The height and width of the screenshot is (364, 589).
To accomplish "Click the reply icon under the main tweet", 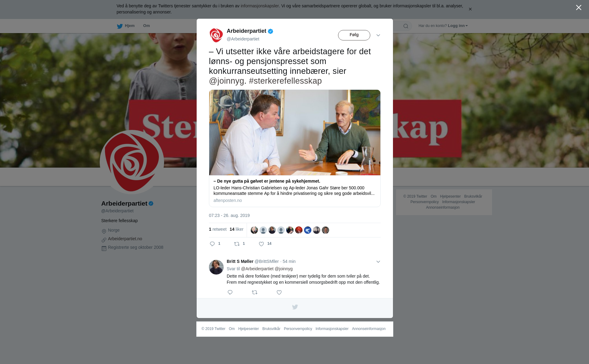I will point(212,244).
